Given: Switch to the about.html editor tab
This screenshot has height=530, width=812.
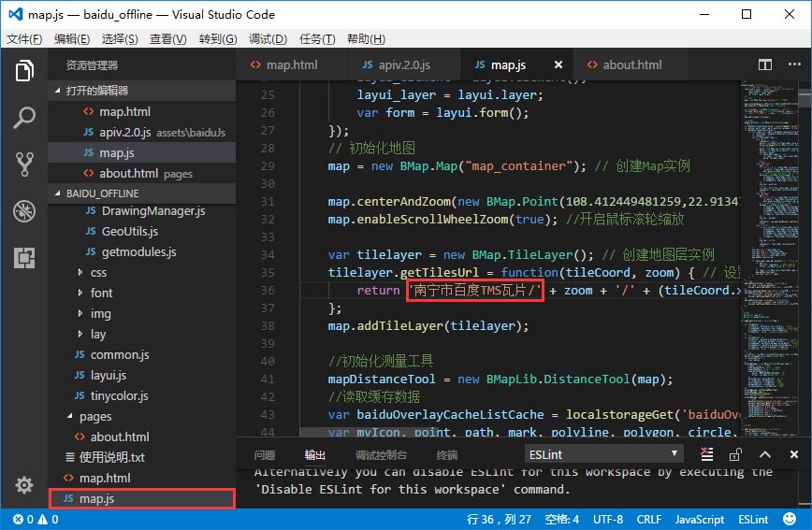Looking at the screenshot, I should 631,65.
